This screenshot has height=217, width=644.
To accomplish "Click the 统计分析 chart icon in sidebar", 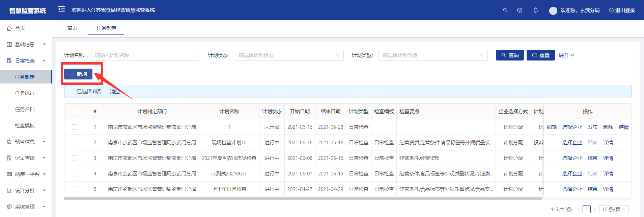I will (x=9, y=191).
